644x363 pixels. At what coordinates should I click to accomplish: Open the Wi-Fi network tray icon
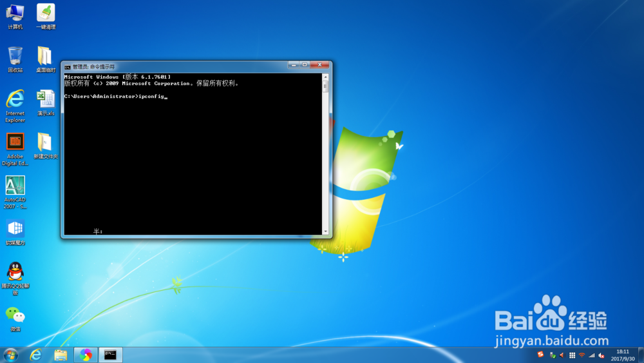click(x=582, y=355)
